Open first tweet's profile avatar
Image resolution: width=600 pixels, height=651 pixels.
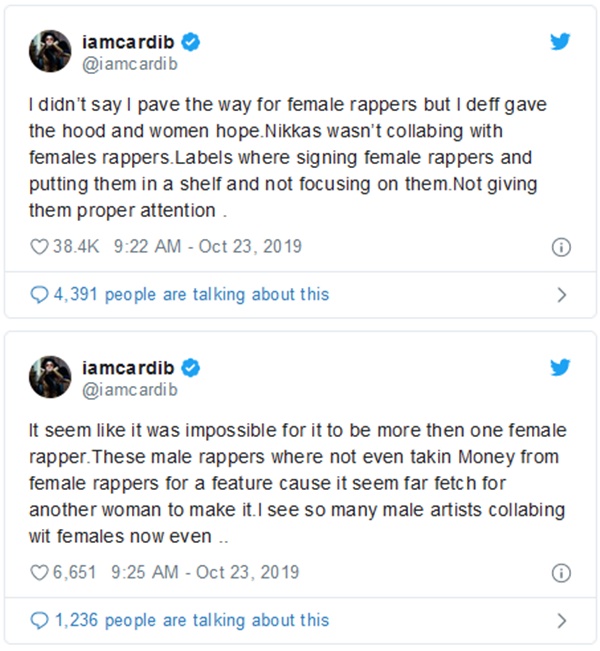pyautogui.click(x=49, y=51)
